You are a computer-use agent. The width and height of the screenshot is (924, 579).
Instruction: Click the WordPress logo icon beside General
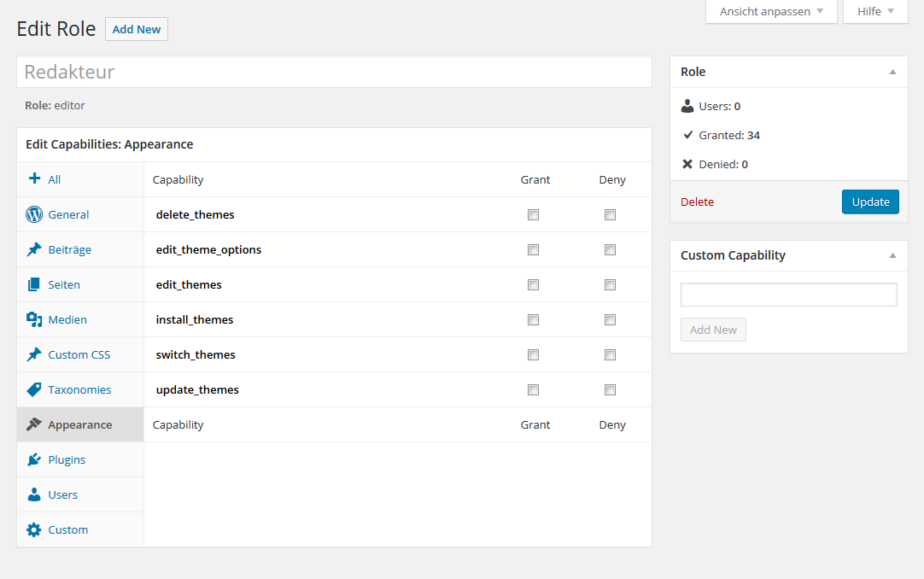click(34, 214)
